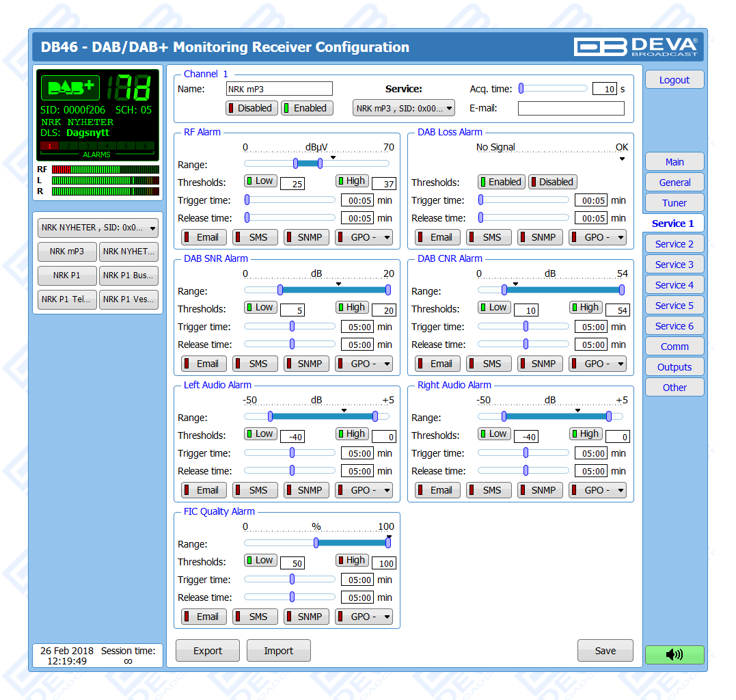Open the Service 2 tab

(674, 244)
